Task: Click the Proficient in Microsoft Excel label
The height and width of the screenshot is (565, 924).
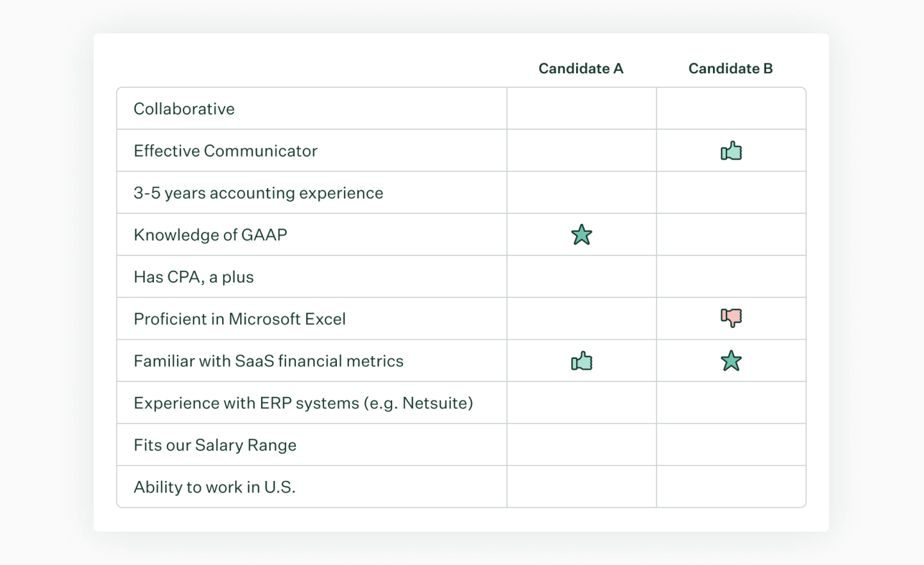Action: [x=239, y=319]
